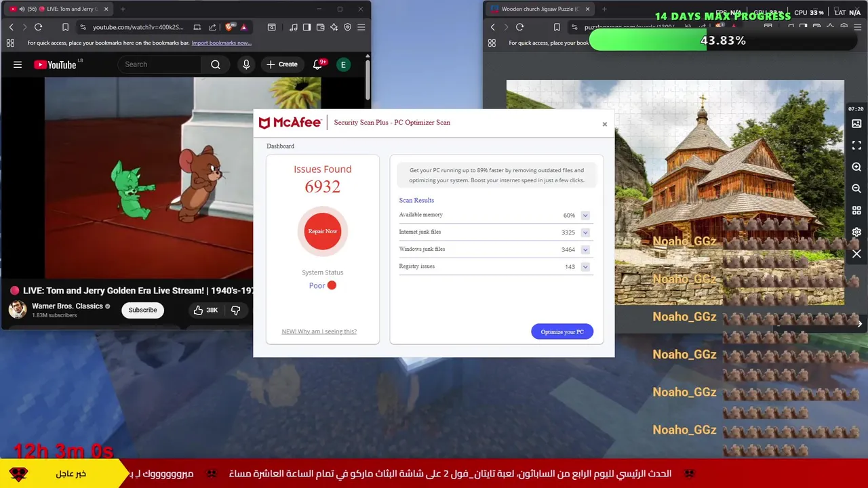This screenshot has height=488, width=868.
Task: Open Warner Bros. Classics channel name
Action: [x=67, y=306]
